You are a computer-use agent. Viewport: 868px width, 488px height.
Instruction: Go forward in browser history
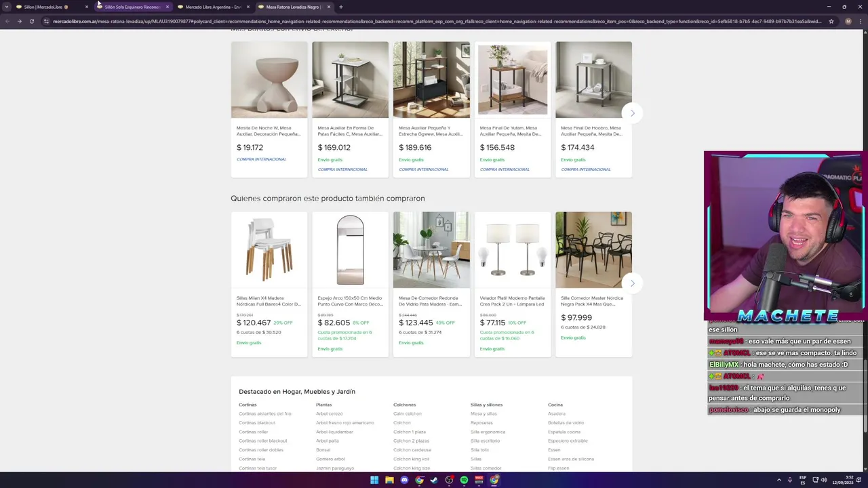19,21
